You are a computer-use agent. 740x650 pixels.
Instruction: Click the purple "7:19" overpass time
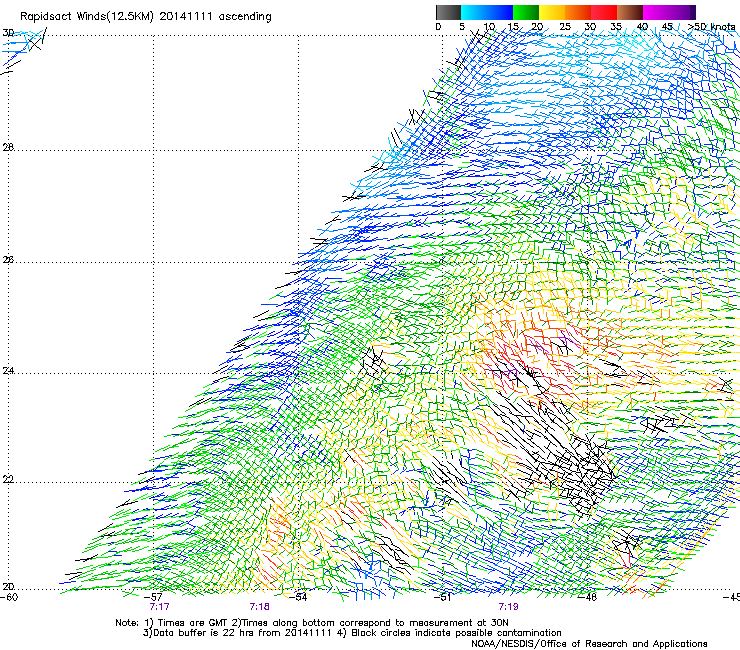(x=508, y=607)
